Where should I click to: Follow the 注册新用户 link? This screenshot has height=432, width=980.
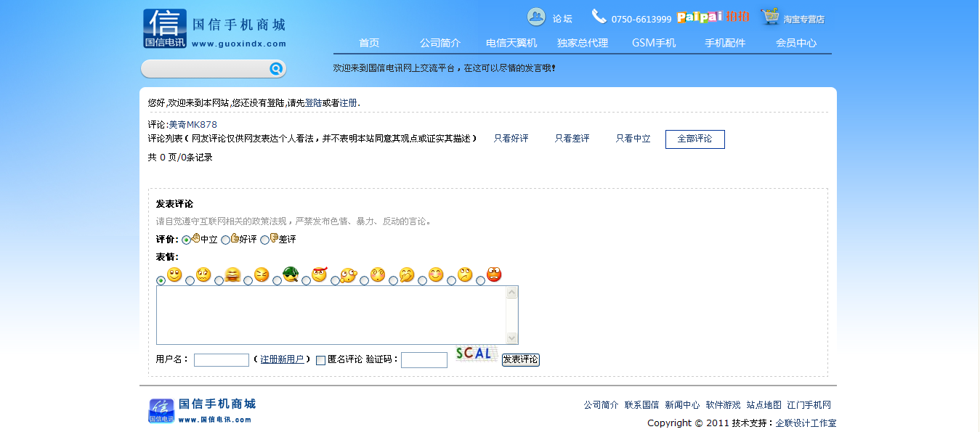pyautogui.click(x=282, y=359)
